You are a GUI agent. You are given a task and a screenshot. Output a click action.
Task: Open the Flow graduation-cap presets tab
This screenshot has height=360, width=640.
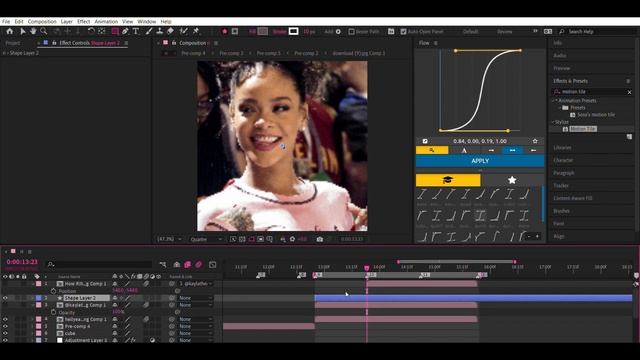click(x=448, y=180)
